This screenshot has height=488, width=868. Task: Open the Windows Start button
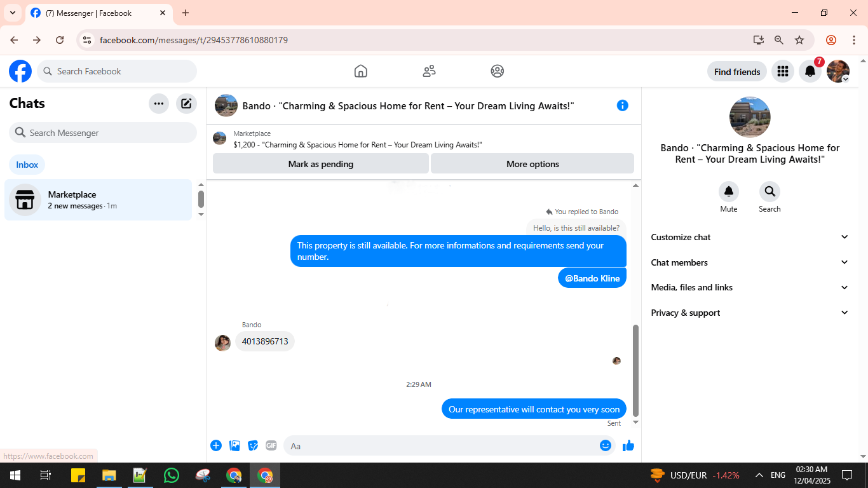15,475
